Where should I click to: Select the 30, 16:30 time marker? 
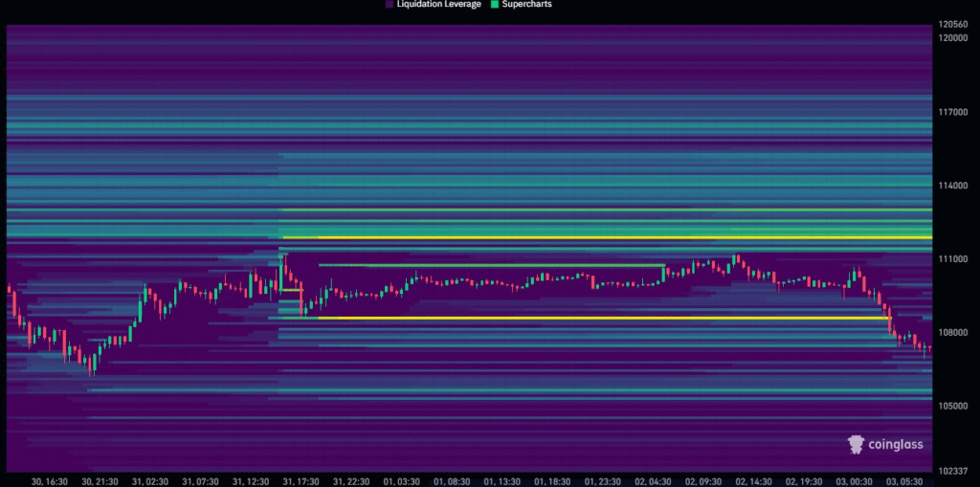tap(50, 481)
